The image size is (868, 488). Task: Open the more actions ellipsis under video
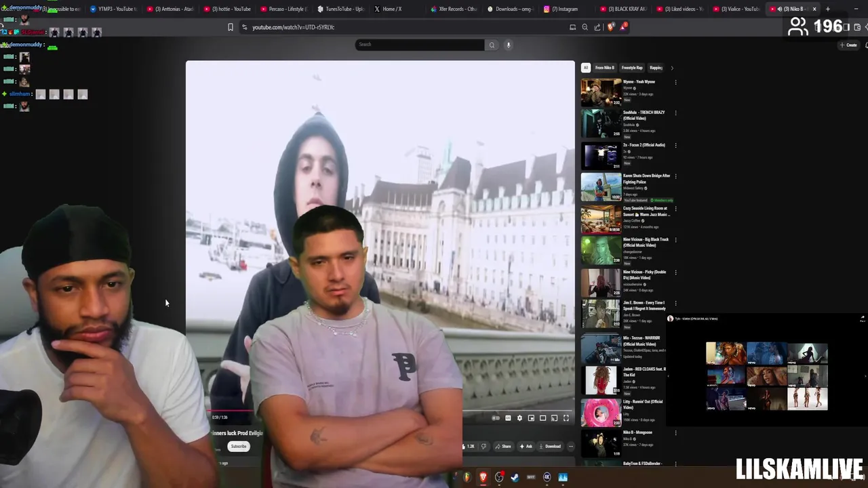pyautogui.click(x=571, y=447)
